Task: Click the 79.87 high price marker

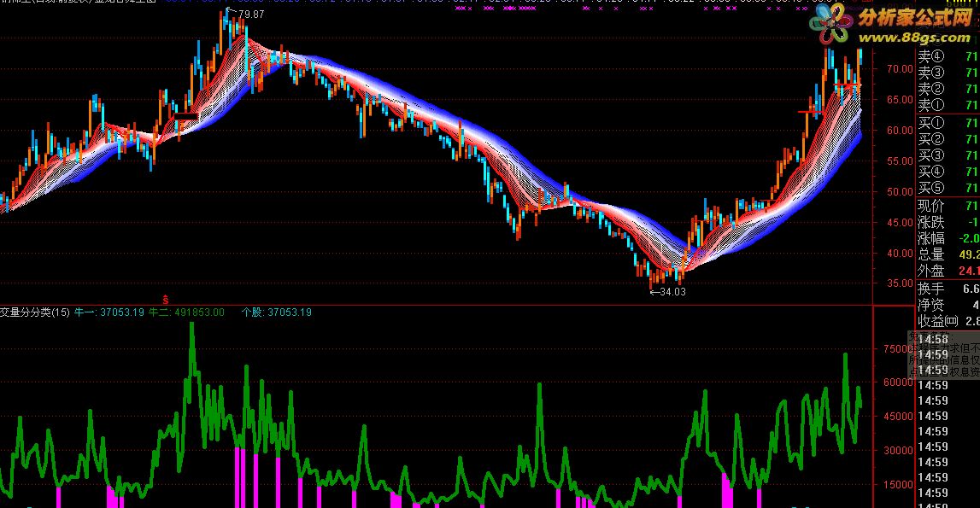Action: (250, 14)
